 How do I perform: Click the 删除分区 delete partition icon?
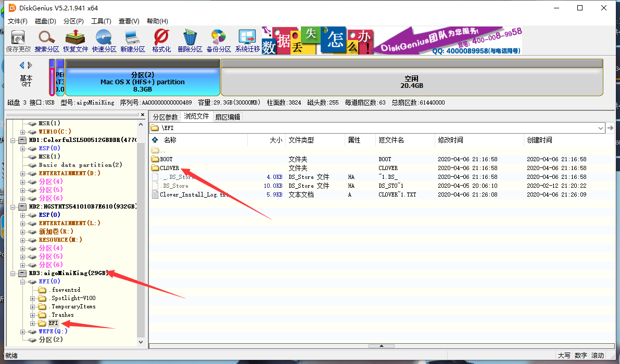click(190, 41)
